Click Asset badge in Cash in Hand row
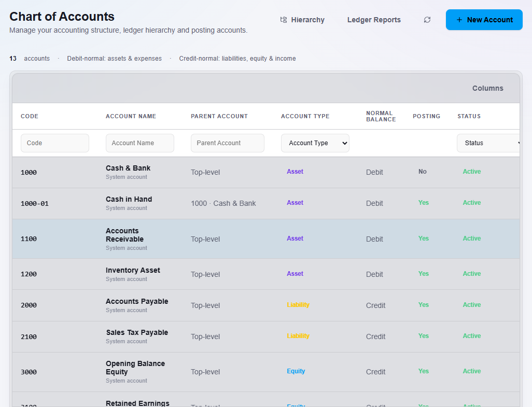The image size is (532, 407). 295,203
